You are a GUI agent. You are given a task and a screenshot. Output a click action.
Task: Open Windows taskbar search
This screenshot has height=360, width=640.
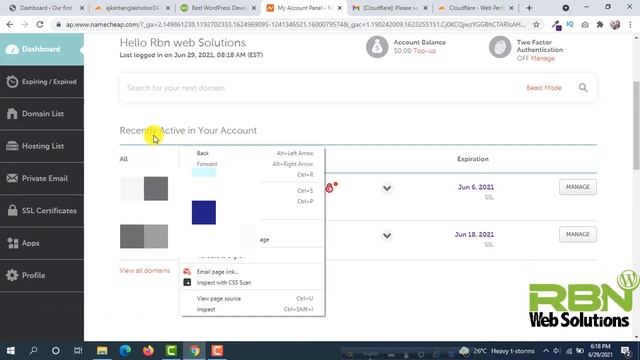[33, 351]
